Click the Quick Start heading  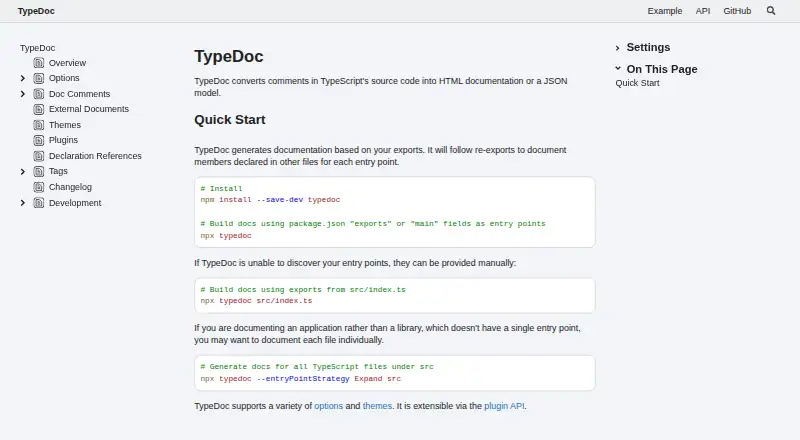pos(230,120)
